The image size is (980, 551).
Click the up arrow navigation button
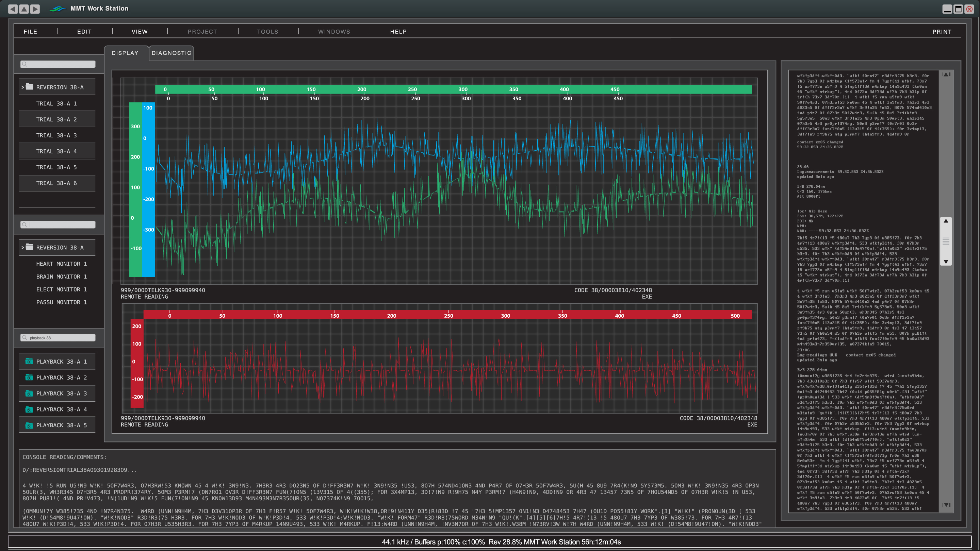[x=23, y=9]
